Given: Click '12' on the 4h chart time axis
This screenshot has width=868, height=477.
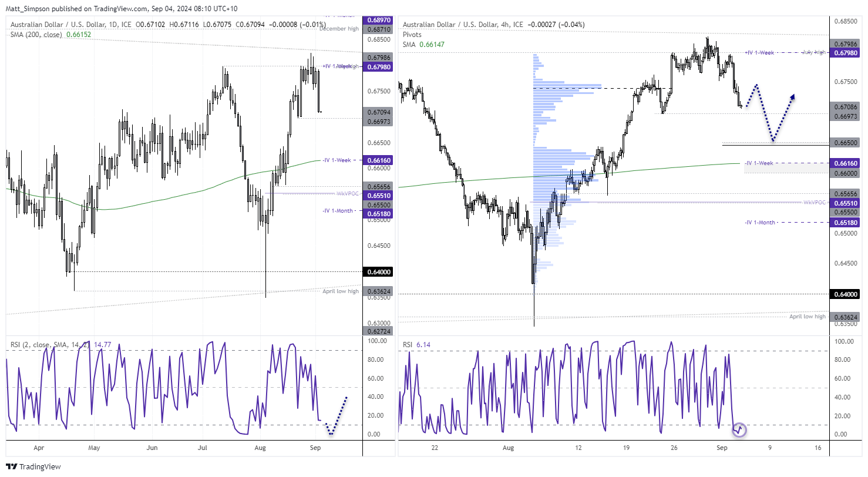Looking at the screenshot, I should [578, 447].
